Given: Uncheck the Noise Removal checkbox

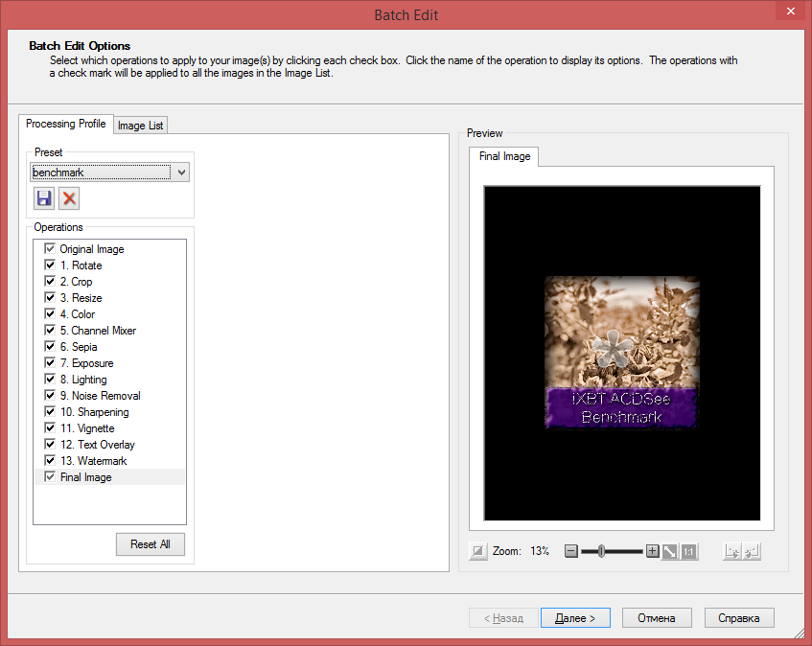Looking at the screenshot, I should coord(50,396).
